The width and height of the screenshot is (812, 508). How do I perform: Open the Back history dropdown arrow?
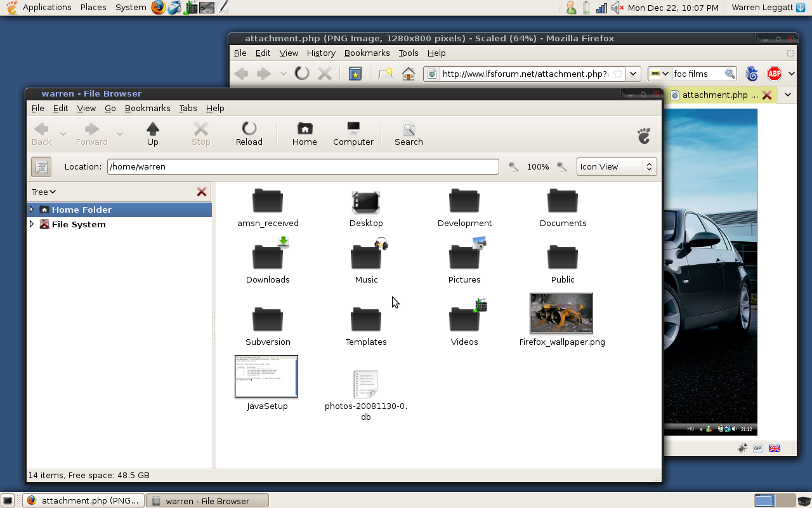pyautogui.click(x=63, y=133)
